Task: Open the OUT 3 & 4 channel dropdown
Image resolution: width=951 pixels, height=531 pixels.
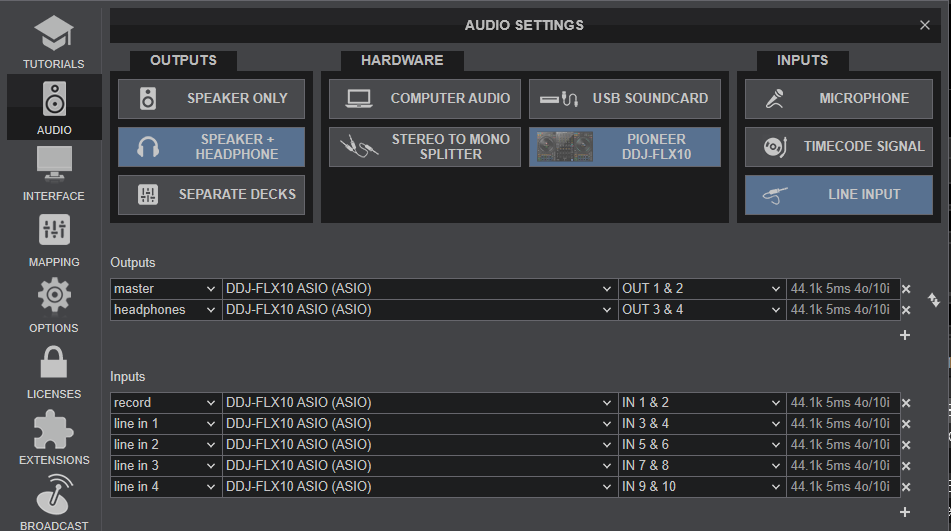Action: click(x=701, y=310)
